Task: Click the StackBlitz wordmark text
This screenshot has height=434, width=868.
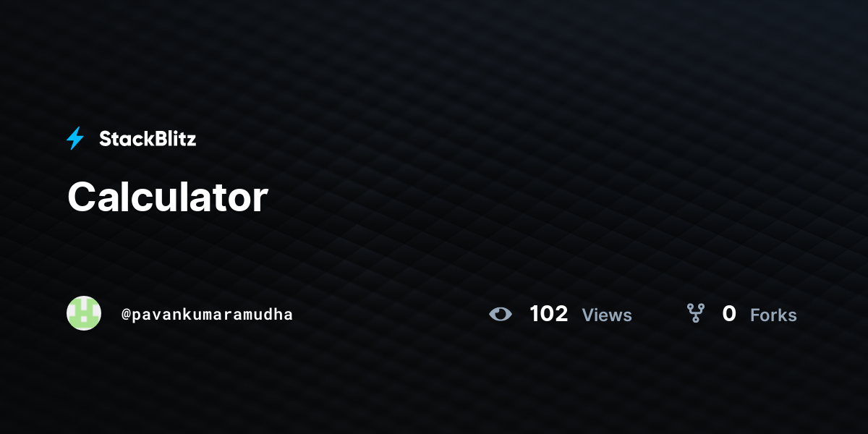Action: pos(148,139)
